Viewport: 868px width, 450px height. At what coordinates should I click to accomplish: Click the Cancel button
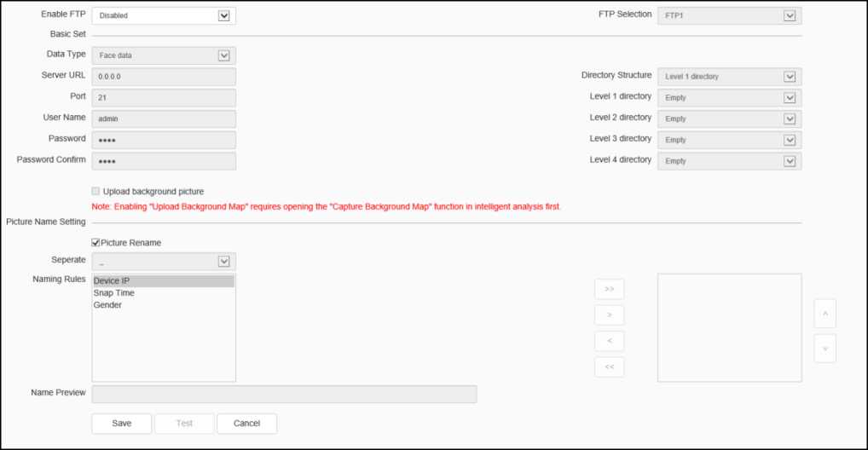point(246,424)
